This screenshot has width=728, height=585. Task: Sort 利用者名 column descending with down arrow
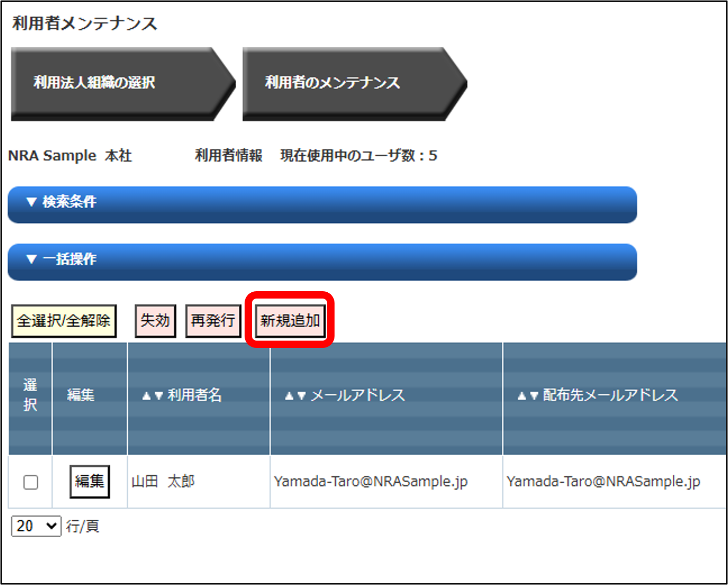(158, 396)
